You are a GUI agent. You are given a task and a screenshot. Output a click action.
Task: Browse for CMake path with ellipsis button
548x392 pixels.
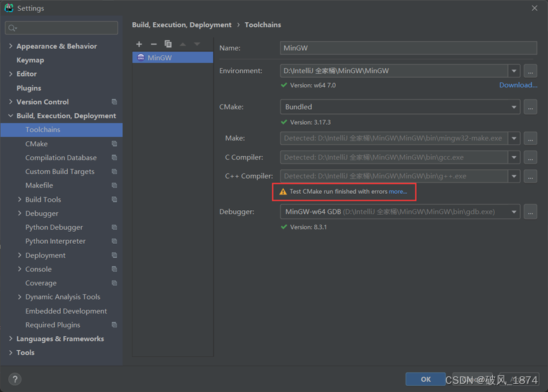530,107
